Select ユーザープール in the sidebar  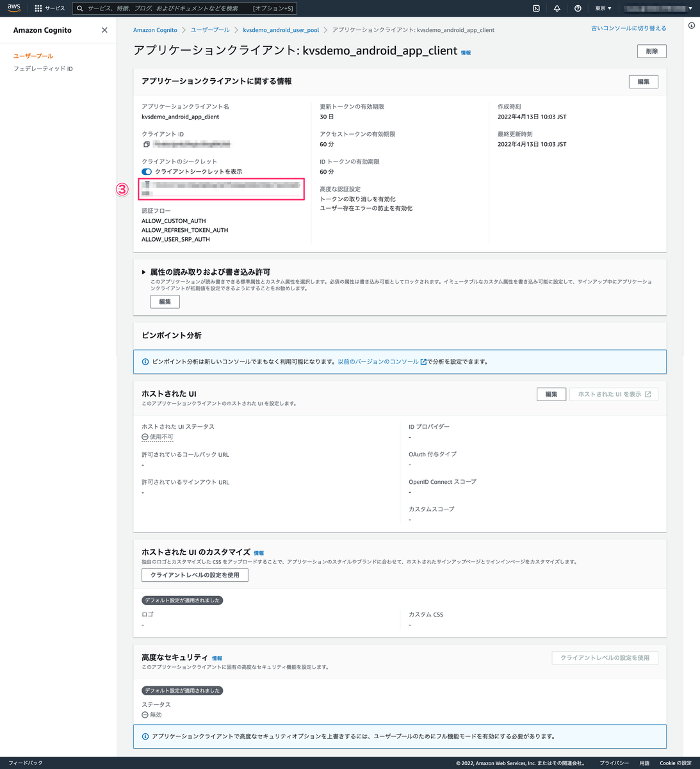point(33,56)
